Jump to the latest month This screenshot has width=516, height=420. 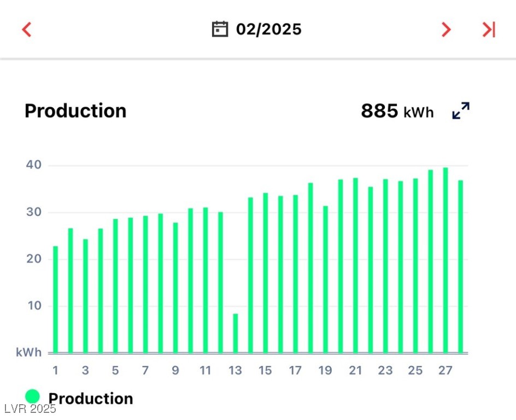coord(488,30)
